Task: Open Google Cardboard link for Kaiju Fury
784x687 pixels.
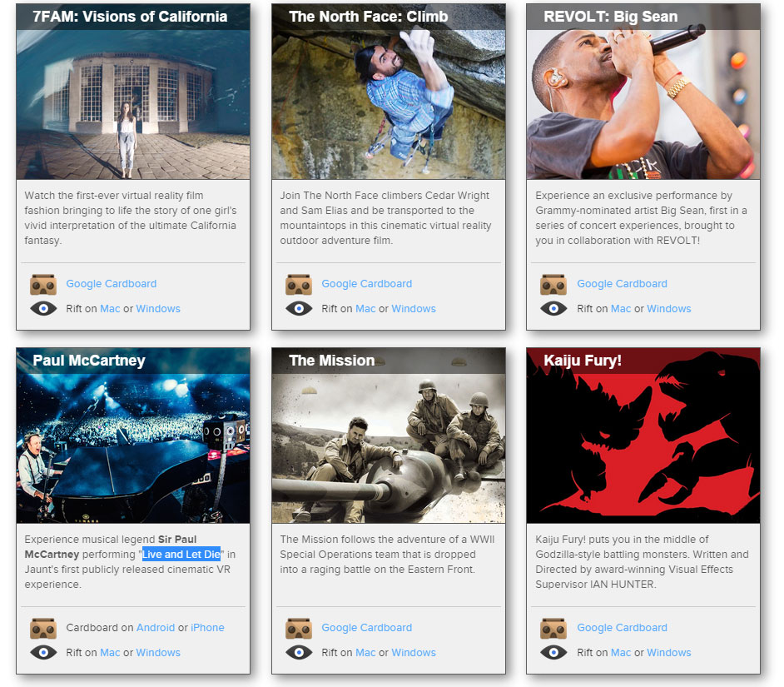Action: click(x=622, y=627)
